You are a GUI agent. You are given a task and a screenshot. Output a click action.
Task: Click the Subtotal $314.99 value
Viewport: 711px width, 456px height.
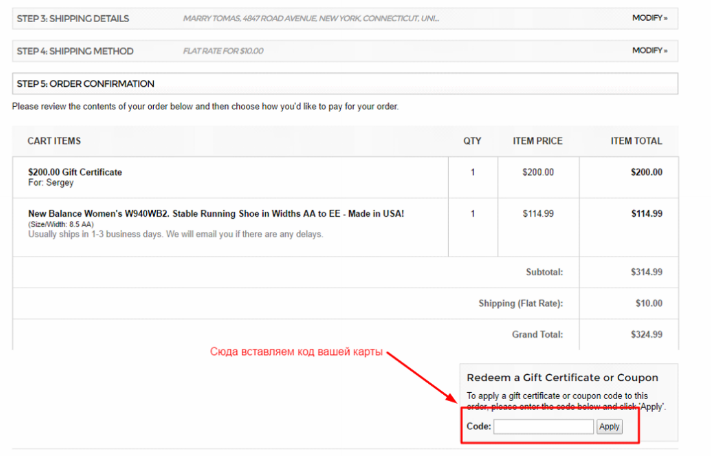click(x=647, y=272)
